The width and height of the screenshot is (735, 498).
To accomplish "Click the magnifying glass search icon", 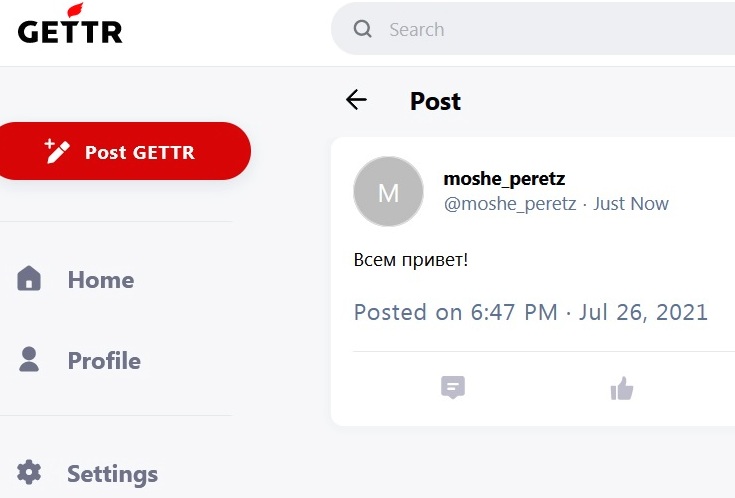I will [x=362, y=29].
